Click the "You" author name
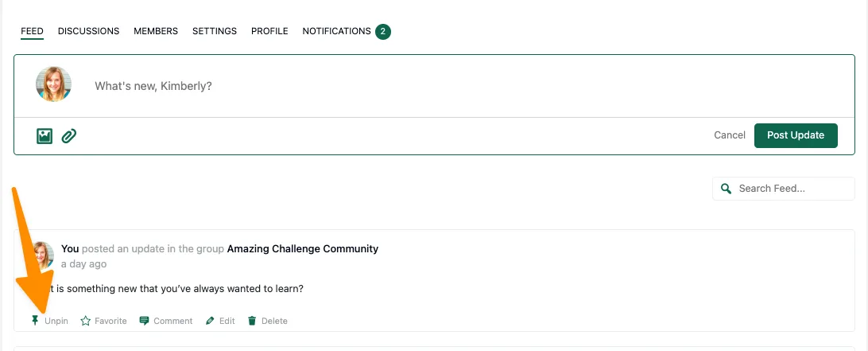 70,248
